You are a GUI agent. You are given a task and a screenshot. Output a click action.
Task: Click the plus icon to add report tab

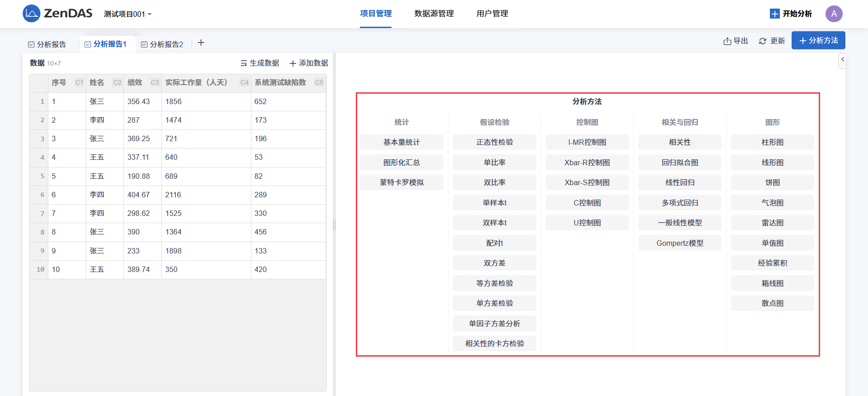point(201,43)
